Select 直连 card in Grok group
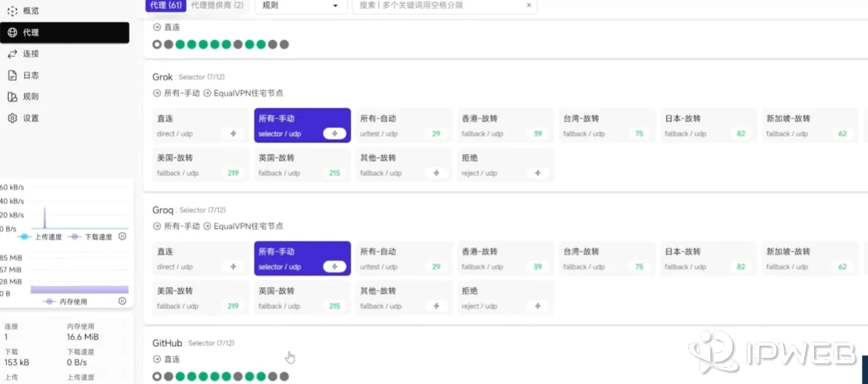Viewport: 868px width, 384px height. (200, 125)
